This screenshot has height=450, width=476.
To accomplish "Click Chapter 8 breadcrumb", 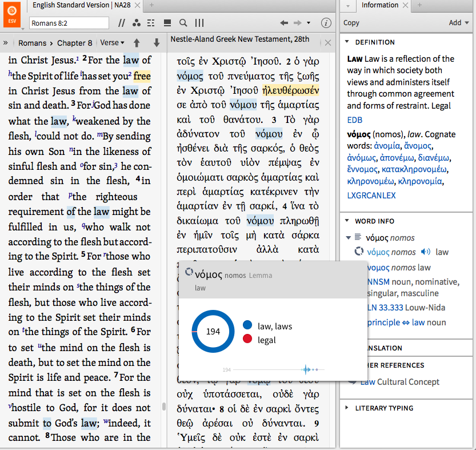I will (x=74, y=43).
